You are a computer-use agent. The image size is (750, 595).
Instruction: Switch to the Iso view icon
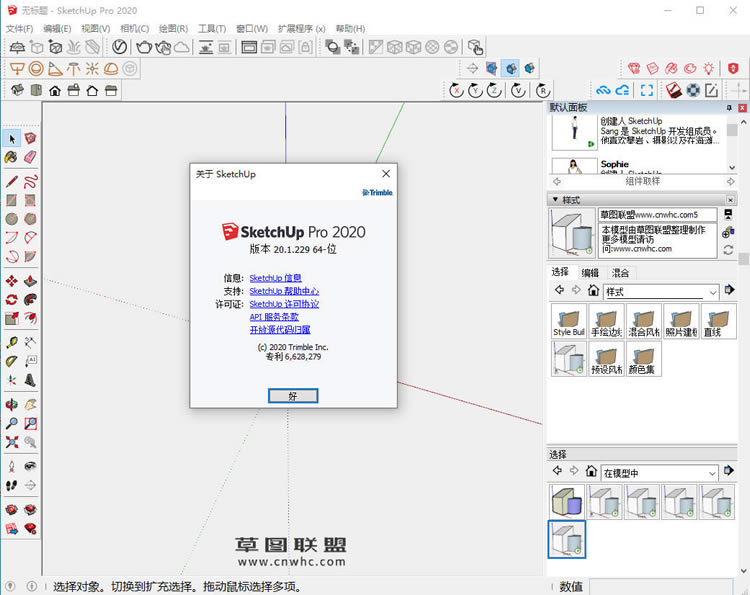[x=17, y=90]
